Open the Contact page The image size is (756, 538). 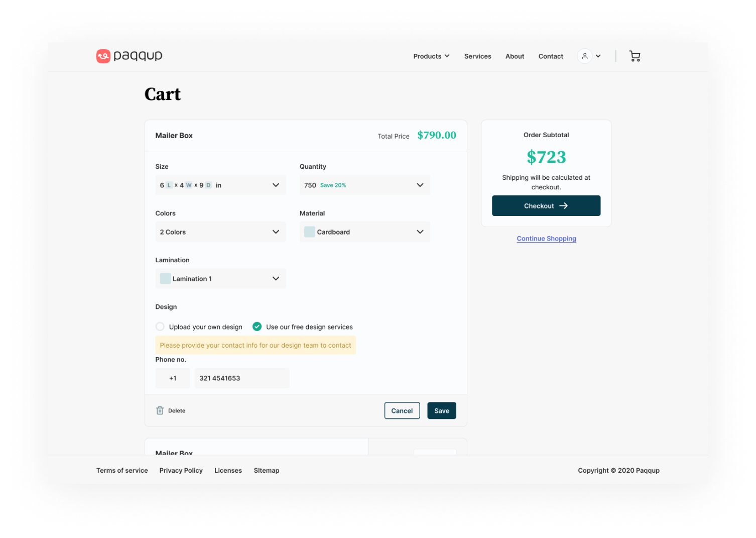point(551,56)
